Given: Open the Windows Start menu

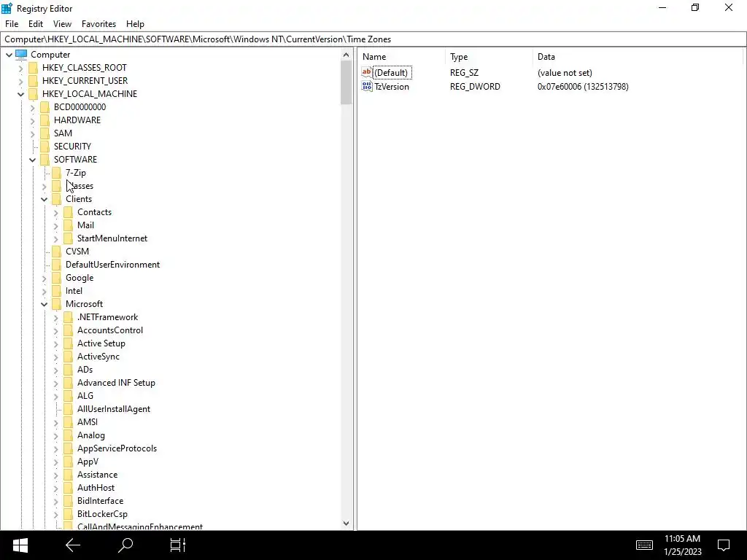Looking at the screenshot, I should coord(20,545).
